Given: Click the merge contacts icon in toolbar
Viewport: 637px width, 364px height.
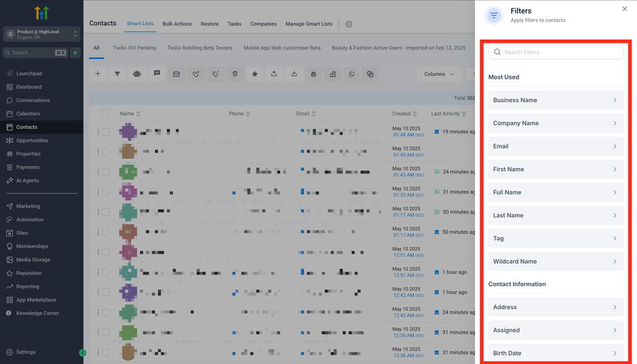Looking at the screenshot, I should (x=370, y=74).
